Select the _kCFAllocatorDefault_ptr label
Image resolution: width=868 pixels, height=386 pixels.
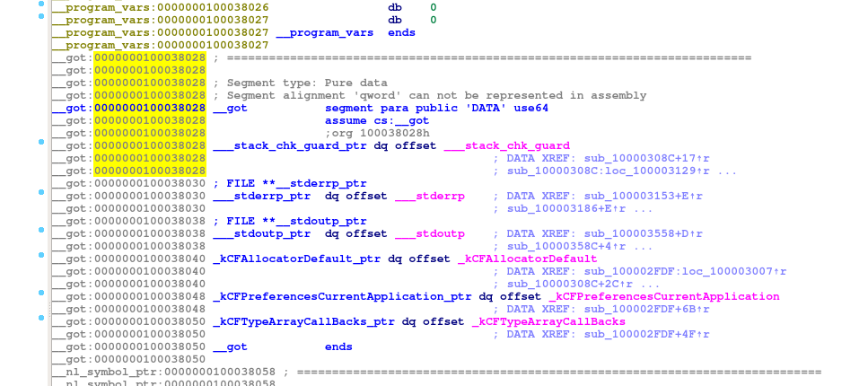(x=296, y=259)
